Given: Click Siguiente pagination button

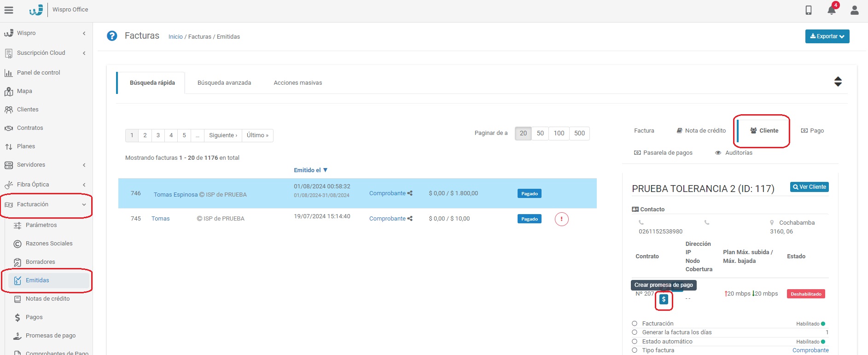Looking at the screenshot, I should click(x=223, y=135).
